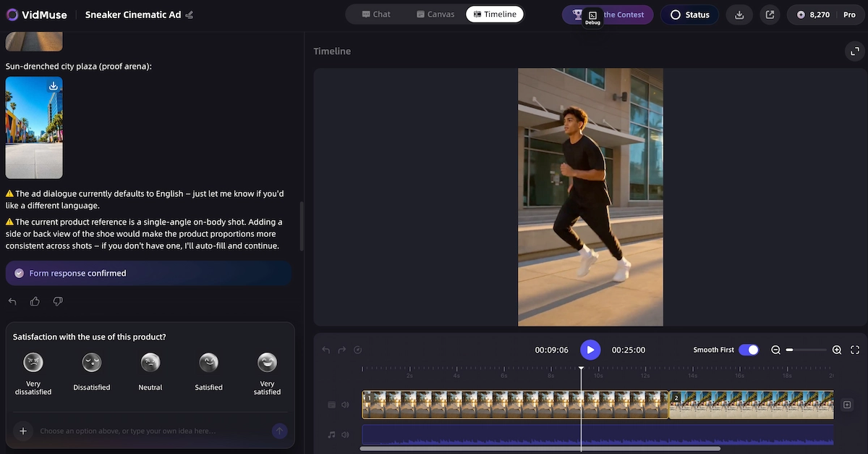Click the 10s mark on the ruler

coord(598,376)
